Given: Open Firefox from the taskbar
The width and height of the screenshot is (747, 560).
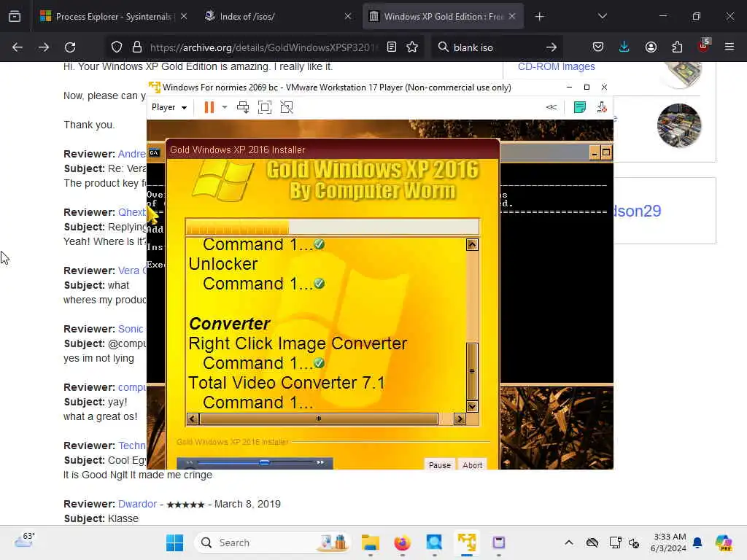Looking at the screenshot, I should (x=402, y=542).
